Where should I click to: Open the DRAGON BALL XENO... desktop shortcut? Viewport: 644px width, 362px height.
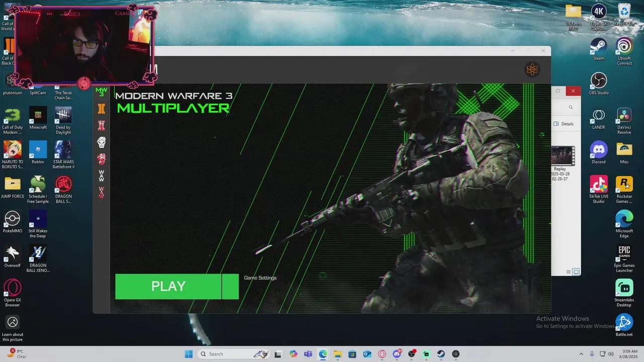point(38,258)
